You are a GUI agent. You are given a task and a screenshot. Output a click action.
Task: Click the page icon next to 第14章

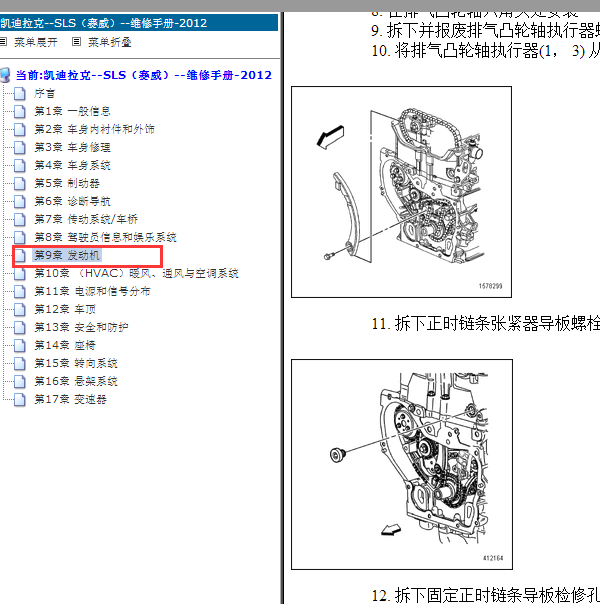pos(20,346)
